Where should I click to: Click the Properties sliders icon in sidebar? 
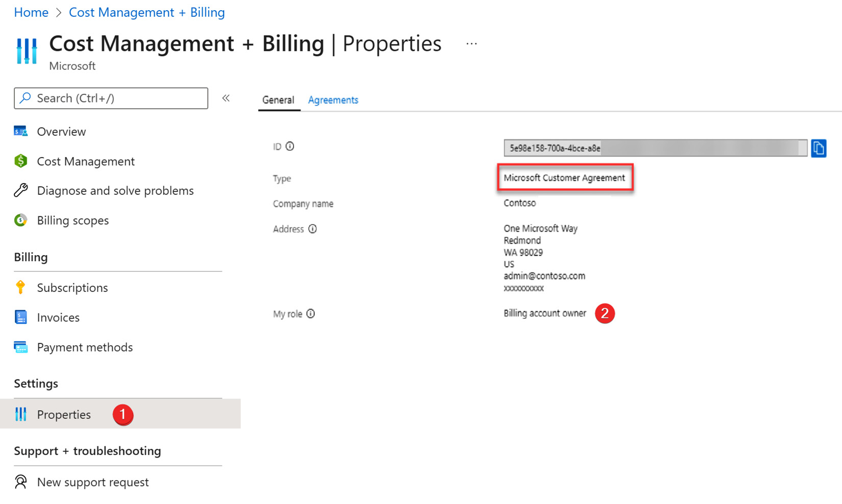(21, 414)
